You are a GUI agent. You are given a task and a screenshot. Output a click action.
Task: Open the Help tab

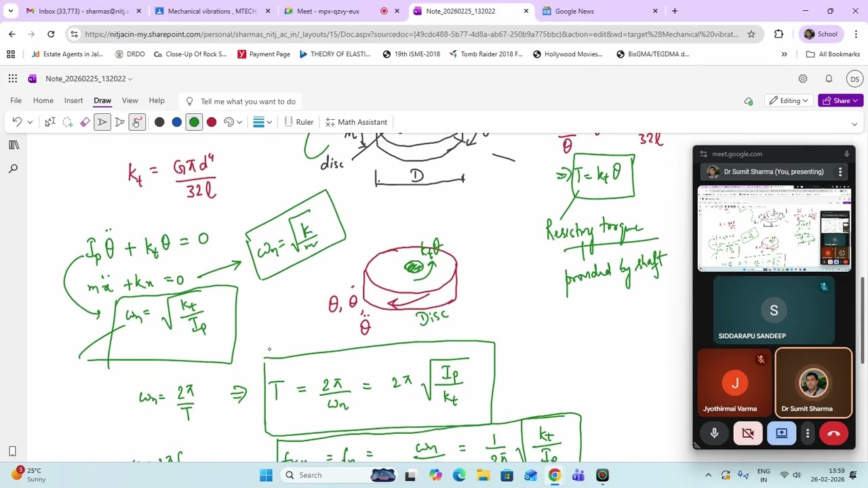157,101
